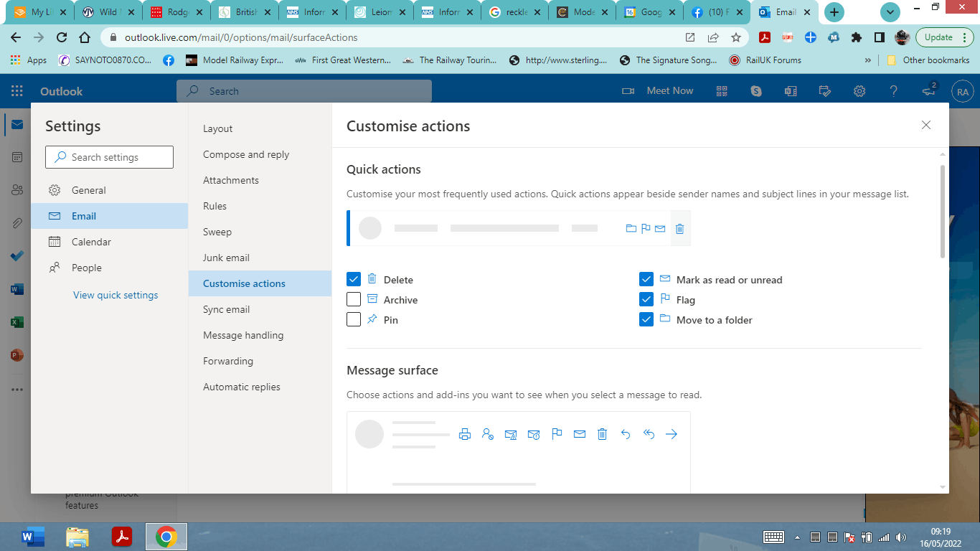Open Chrome tab search dropdown arrow

coord(890,12)
